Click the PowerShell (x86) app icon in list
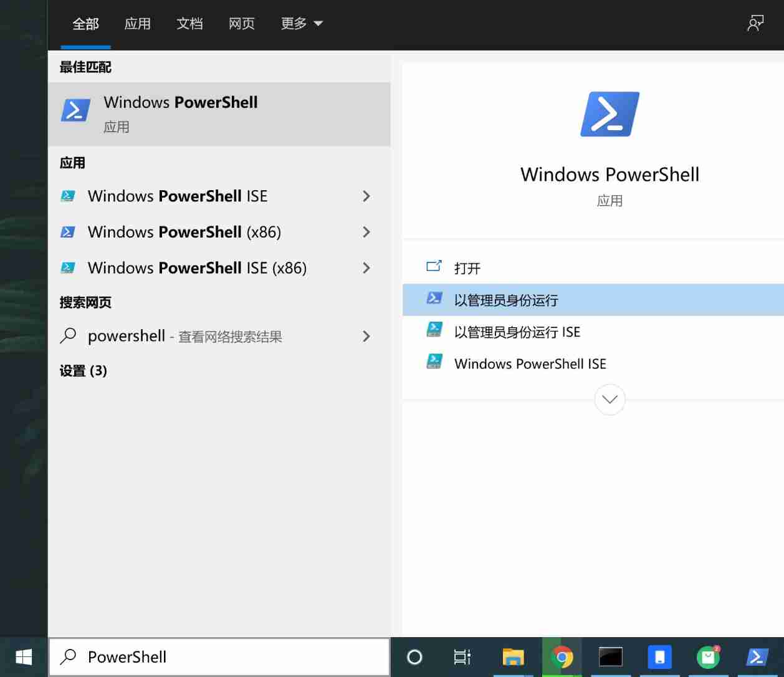This screenshot has height=677, width=784. pos(68,233)
